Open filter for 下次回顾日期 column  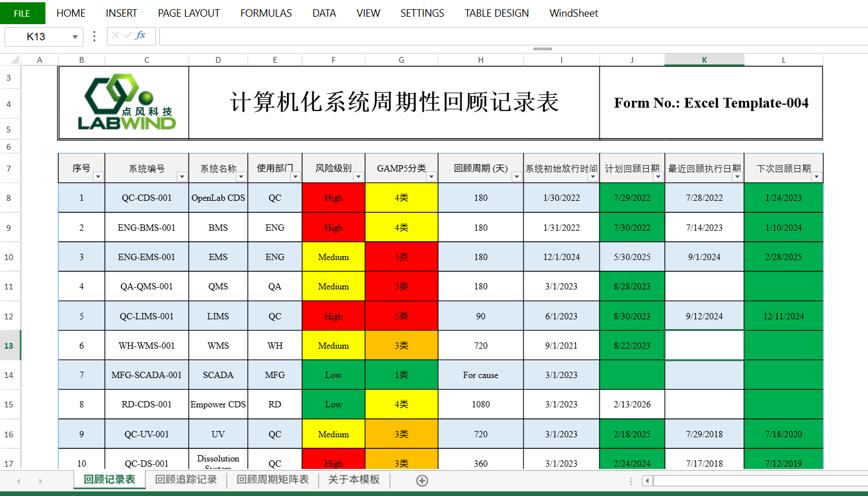coord(816,177)
